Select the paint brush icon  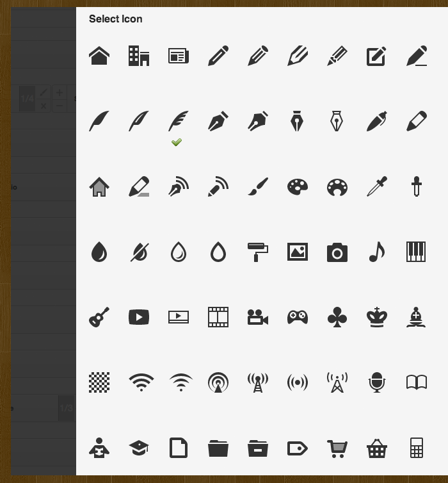(x=258, y=187)
